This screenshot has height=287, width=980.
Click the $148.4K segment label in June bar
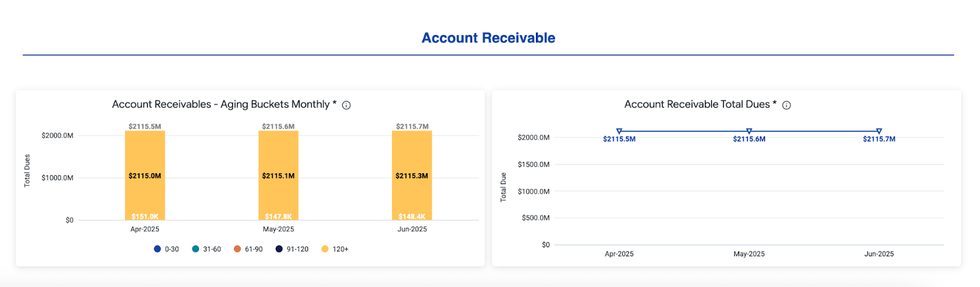(412, 217)
